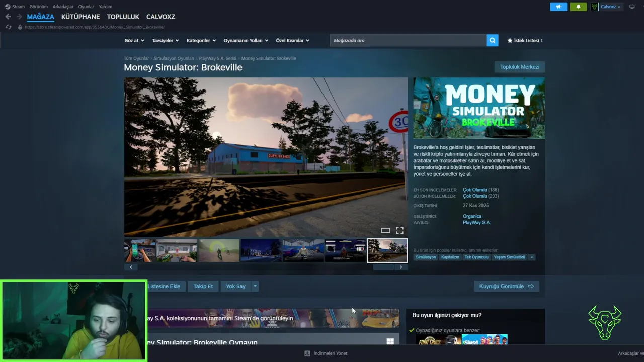Viewport: 644px width, 362px height.
Task: Expand the Oynamanın Yolları dropdown
Action: (x=246, y=40)
